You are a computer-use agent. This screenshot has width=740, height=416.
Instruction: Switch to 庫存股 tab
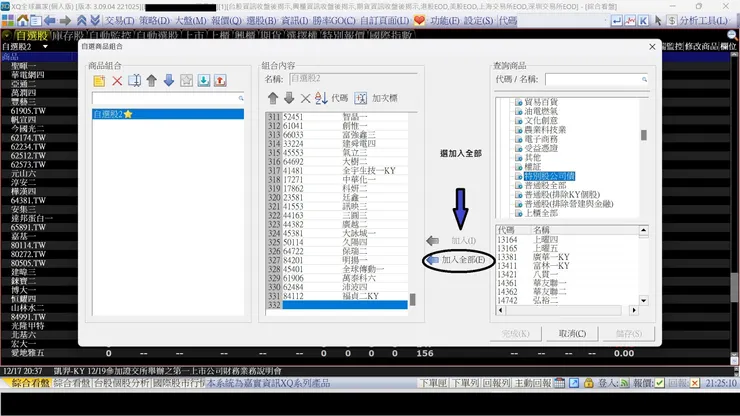[68, 35]
